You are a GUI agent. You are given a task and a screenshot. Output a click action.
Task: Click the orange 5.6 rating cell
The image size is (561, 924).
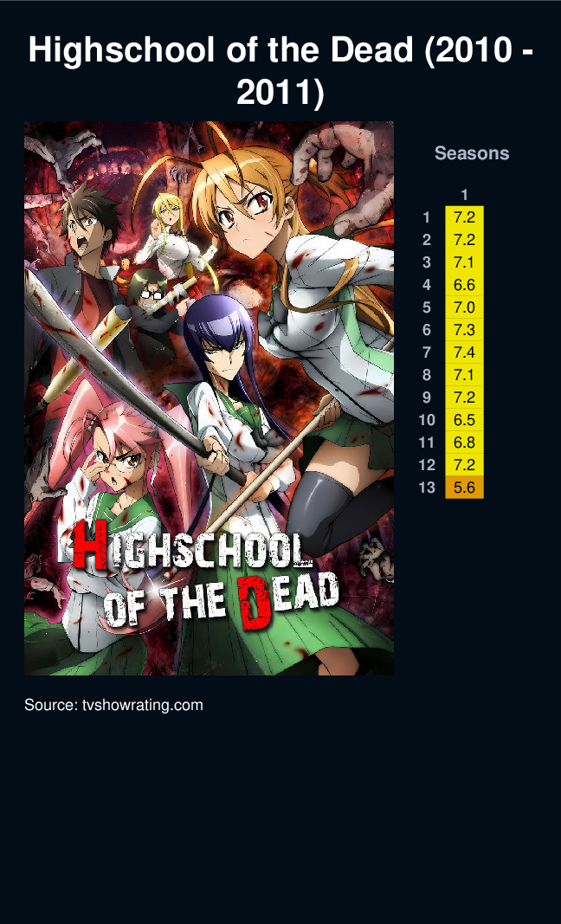tap(464, 487)
